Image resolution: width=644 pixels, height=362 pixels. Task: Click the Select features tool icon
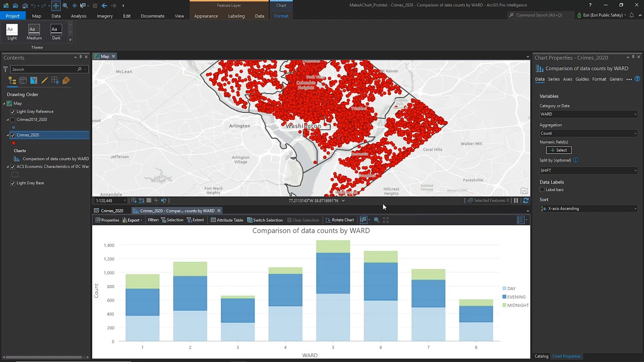tap(84, 6)
